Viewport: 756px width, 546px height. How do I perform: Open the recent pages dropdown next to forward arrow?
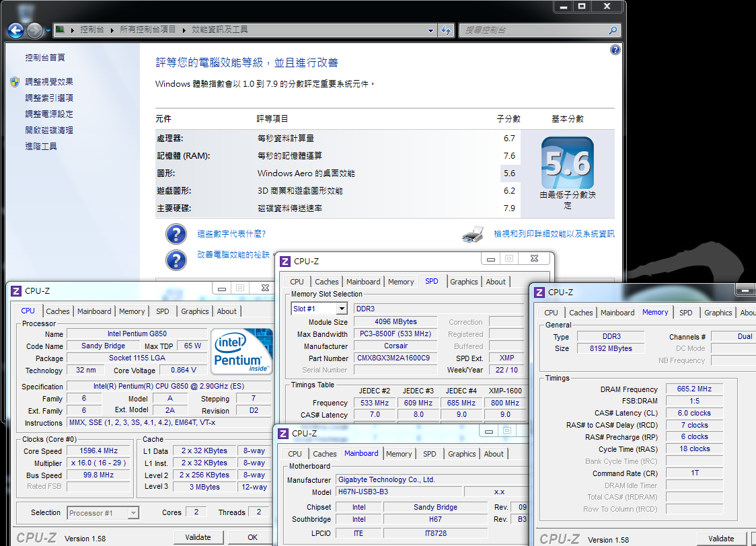(48, 31)
